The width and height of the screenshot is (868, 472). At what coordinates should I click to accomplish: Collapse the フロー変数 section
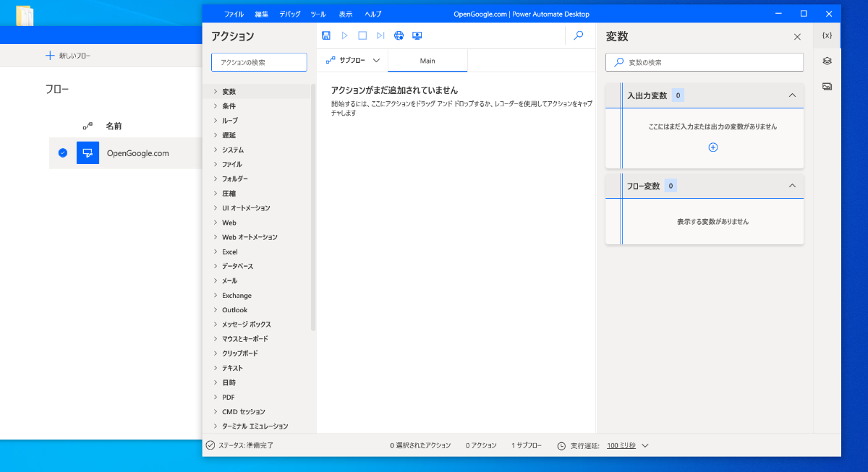tap(792, 186)
